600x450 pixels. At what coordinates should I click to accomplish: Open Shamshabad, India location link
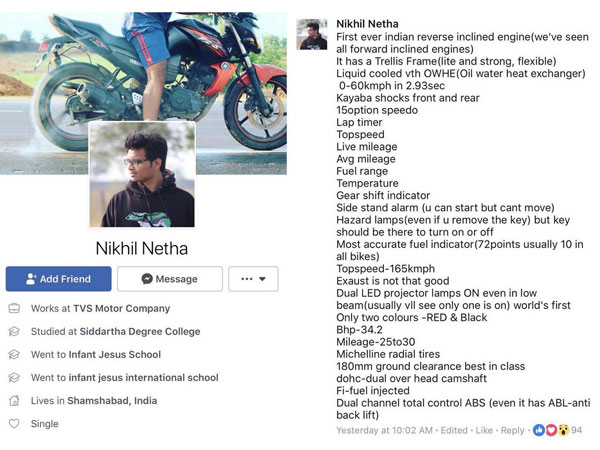click(112, 401)
